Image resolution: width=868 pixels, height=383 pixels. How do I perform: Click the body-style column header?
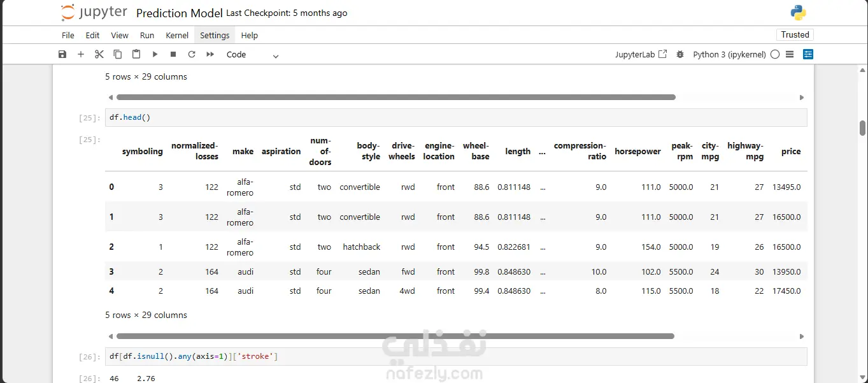(x=368, y=151)
